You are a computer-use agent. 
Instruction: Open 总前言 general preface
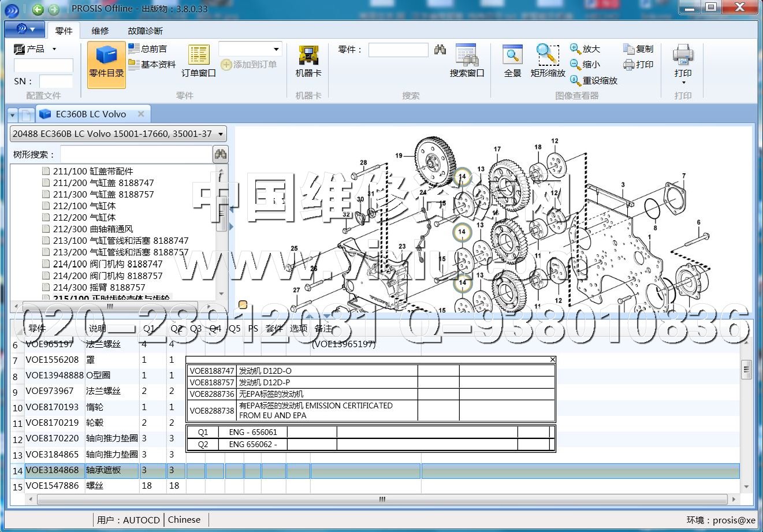click(148, 49)
